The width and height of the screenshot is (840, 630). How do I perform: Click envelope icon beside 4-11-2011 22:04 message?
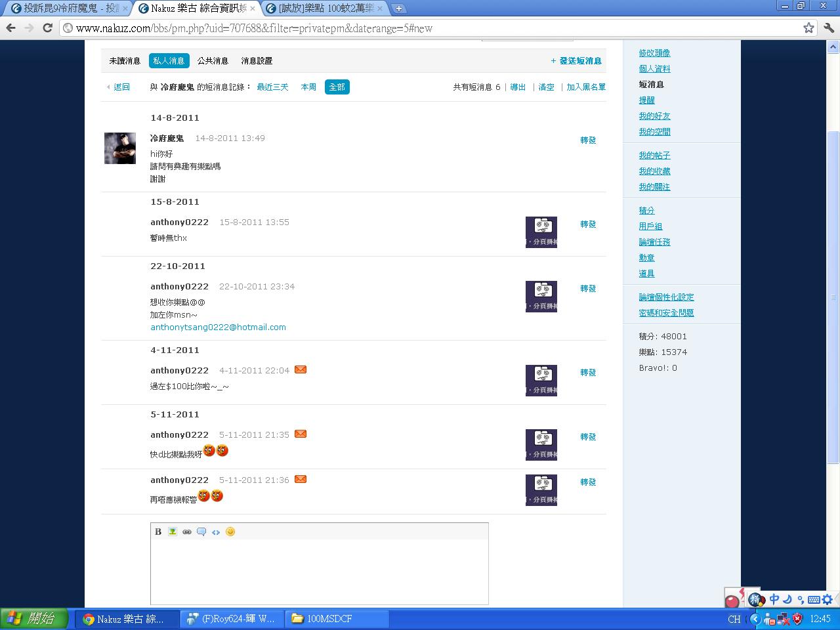(301, 369)
